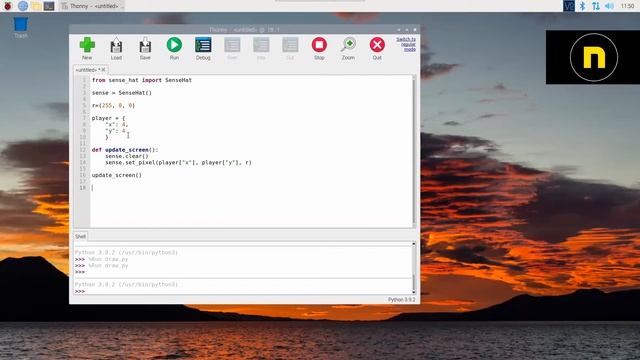Click the greyed Step Out toolbar icon
Screen dimensions: 640x360
290,48
